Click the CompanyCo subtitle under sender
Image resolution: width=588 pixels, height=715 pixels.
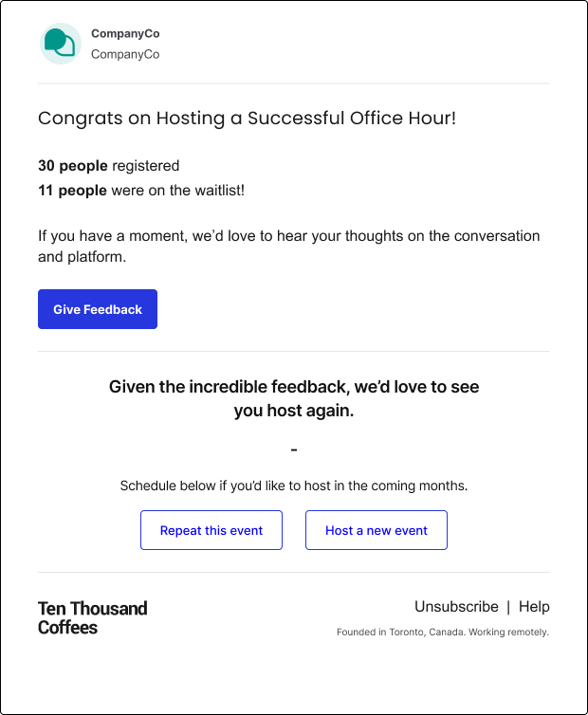pos(125,54)
